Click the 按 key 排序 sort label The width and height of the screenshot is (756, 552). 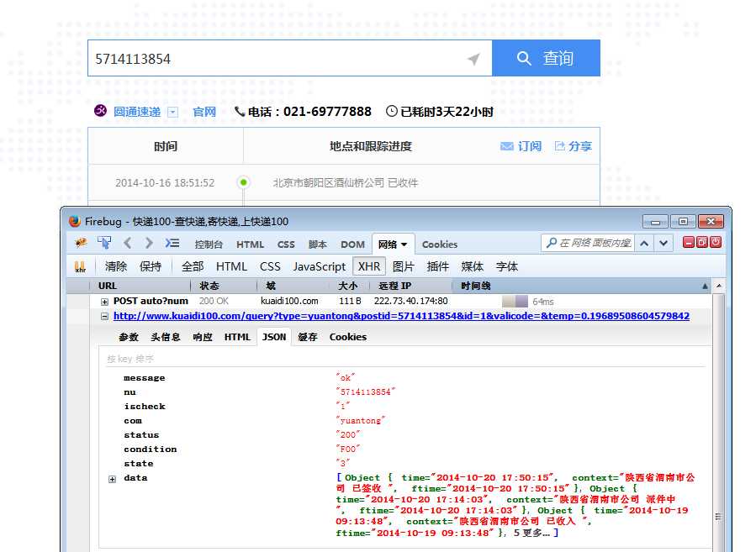click(x=130, y=359)
